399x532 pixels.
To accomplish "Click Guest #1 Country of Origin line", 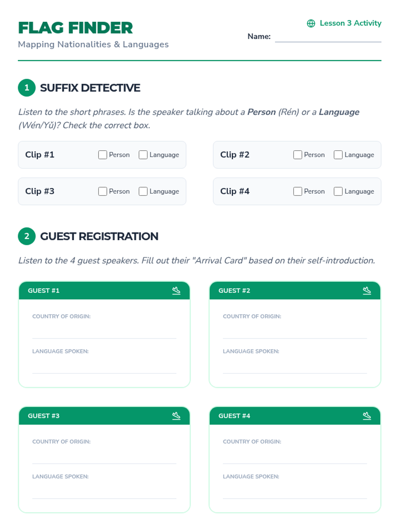I will click(104, 332).
